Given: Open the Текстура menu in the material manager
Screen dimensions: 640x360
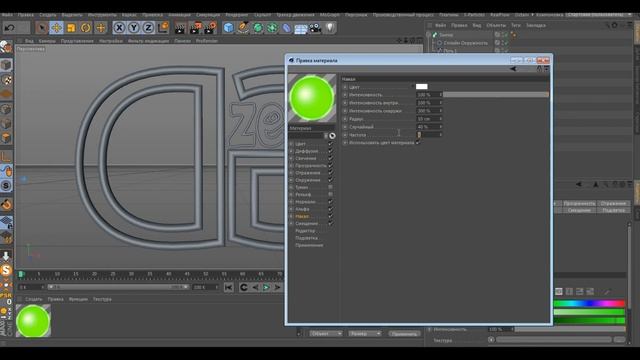Looking at the screenshot, I should pyautogui.click(x=102, y=299).
